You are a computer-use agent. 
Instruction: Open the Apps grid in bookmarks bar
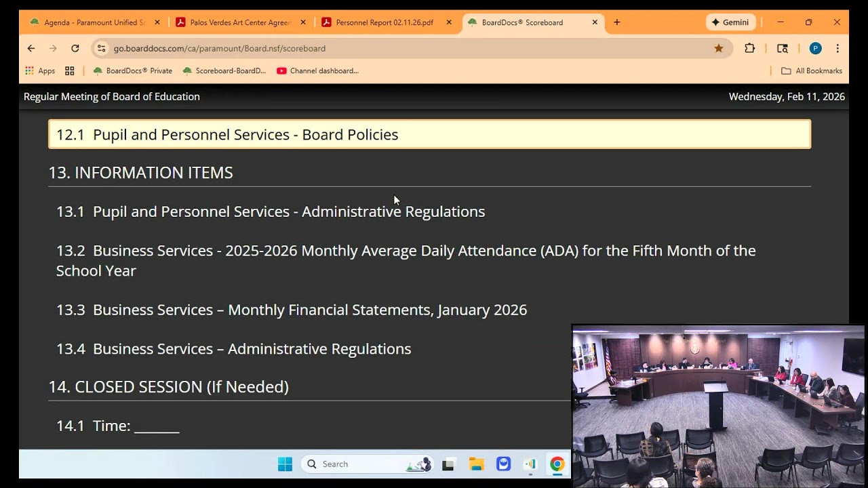coord(40,70)
